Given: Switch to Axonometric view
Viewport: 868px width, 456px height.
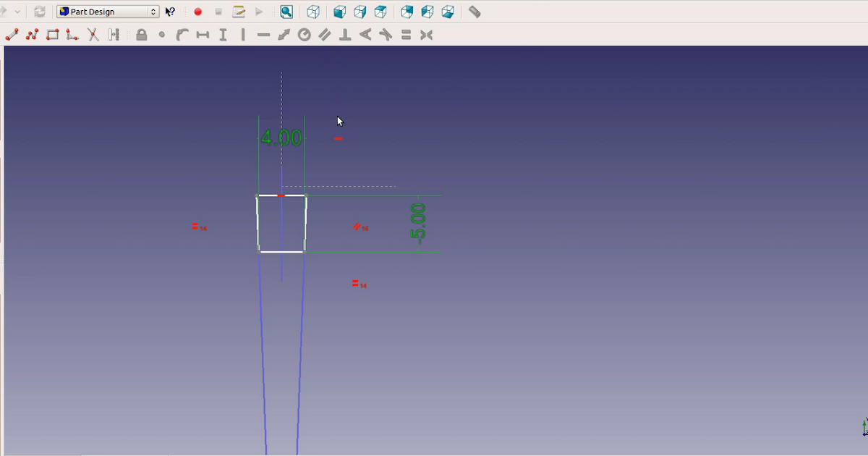Looking at the screenshot, I should point(312,12).
